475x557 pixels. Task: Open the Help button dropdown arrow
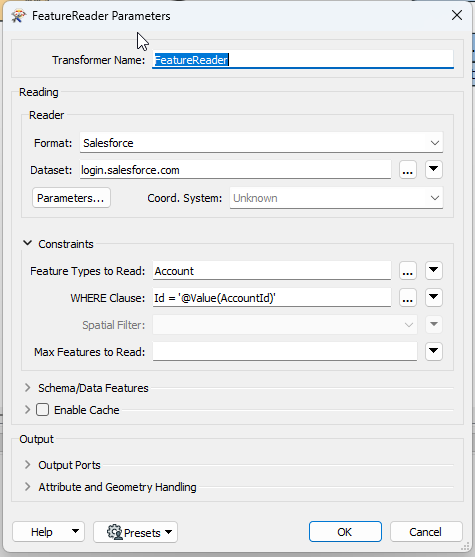[x=75, y=531]
